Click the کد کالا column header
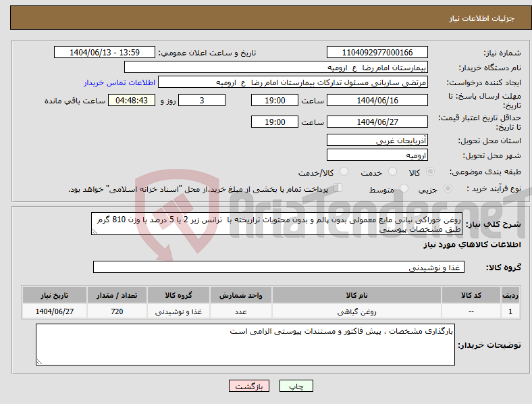This screenshot has height=404, width=532. [471, 295]
